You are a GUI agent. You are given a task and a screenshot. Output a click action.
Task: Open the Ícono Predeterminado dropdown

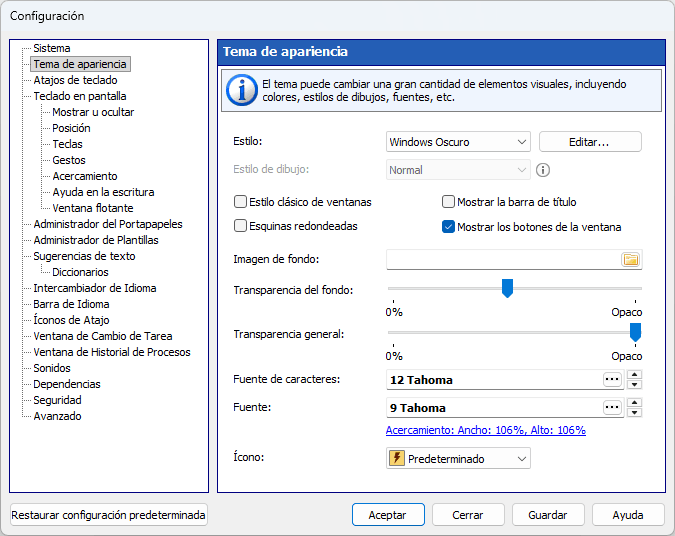458,458
